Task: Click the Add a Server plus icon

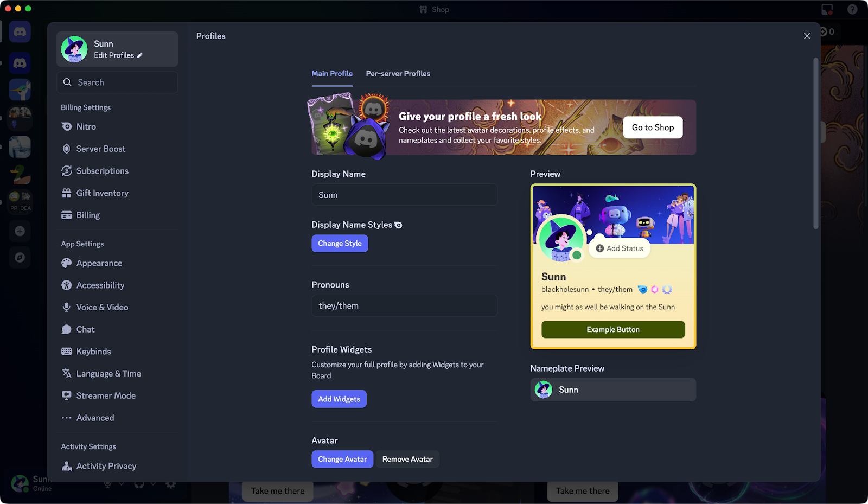Action: 20,231
